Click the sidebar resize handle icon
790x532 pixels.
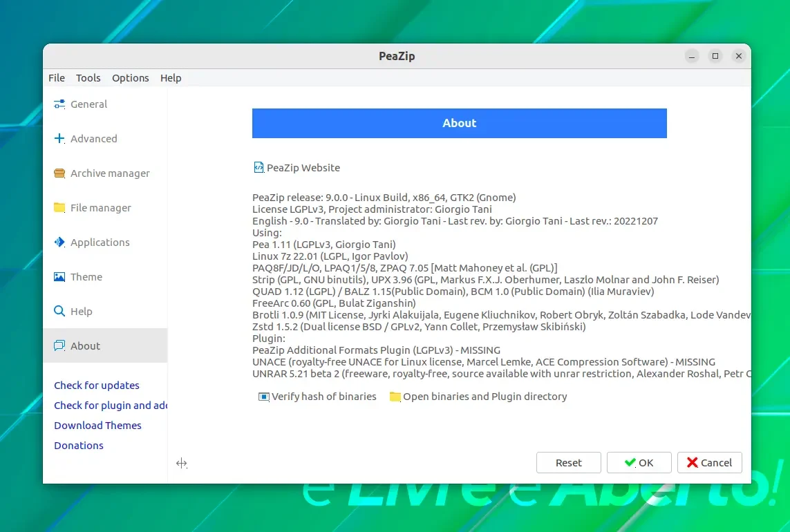[181, 463]
